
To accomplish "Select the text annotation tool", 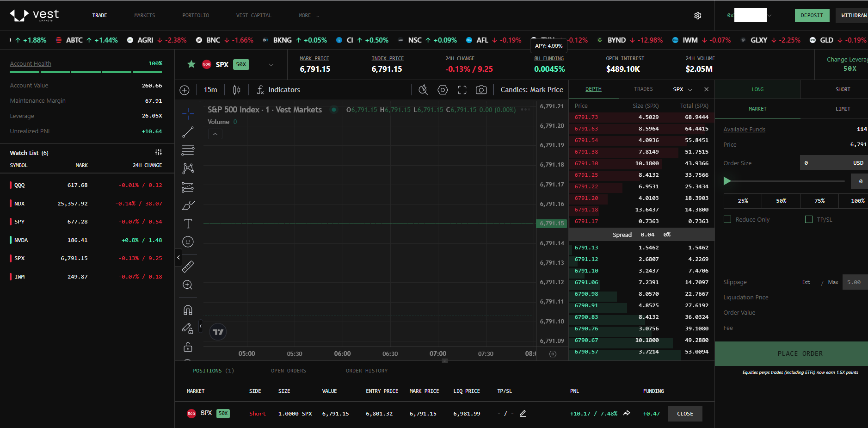I will [188, 223].
